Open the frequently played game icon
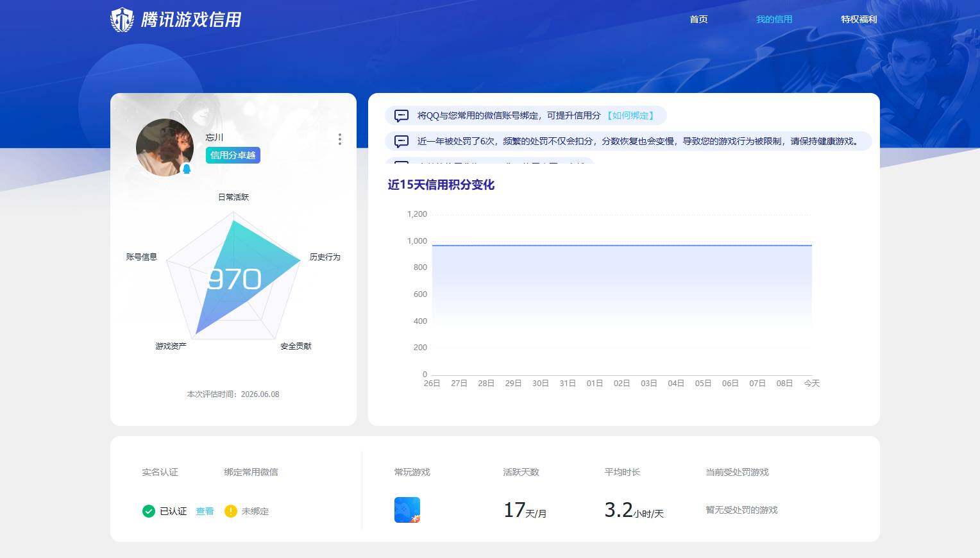 407,510
